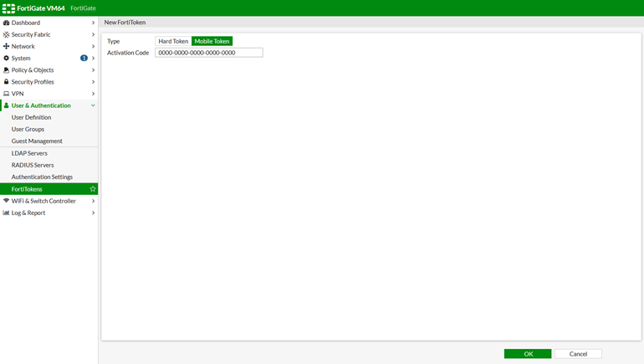Image resolution: width=644 pixels, height=364 pixels.
Task: Click the Activation Code input field
Action: (208, 53)
